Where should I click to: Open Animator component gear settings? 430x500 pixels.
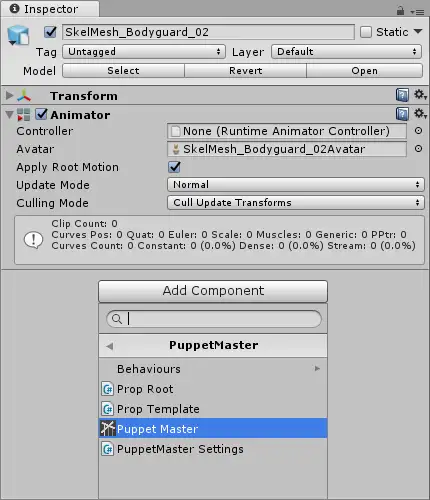420,114
